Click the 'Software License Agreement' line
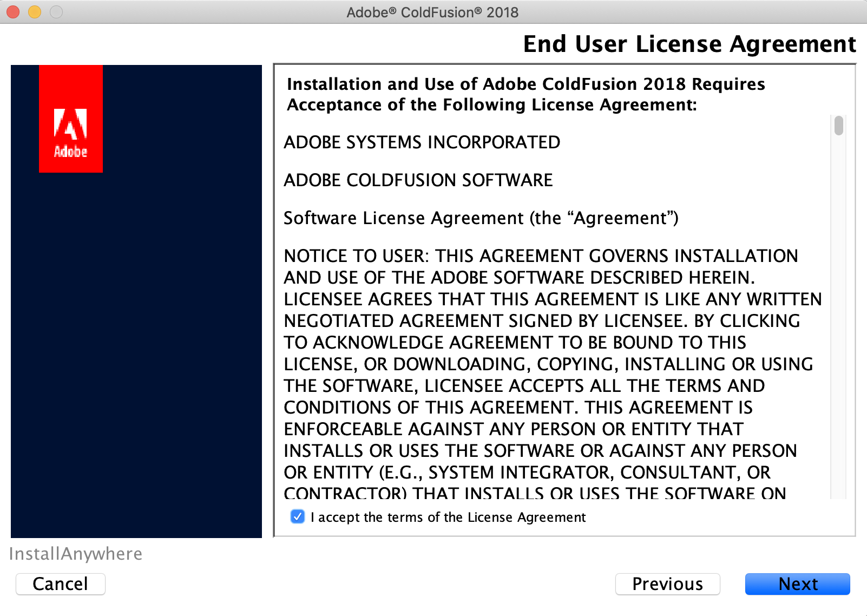 coord(481,218)
